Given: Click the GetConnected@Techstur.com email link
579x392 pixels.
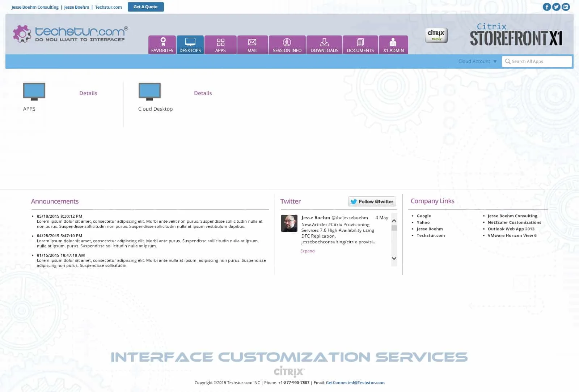Looking at the screenshot, I should click(355, 383).
